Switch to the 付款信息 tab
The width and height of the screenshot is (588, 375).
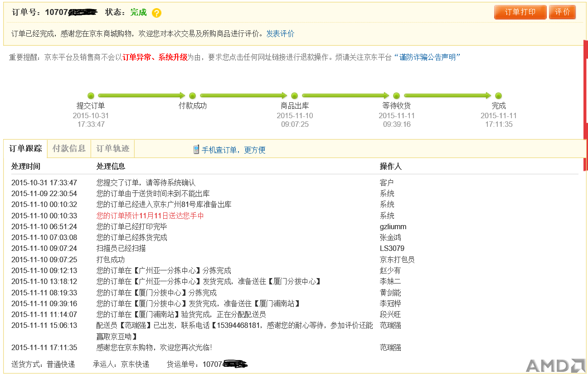tap(69, 149)
